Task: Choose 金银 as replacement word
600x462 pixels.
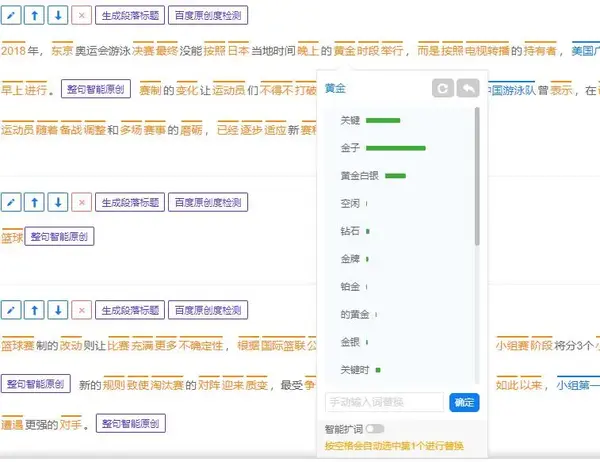Action: (350, 342)
